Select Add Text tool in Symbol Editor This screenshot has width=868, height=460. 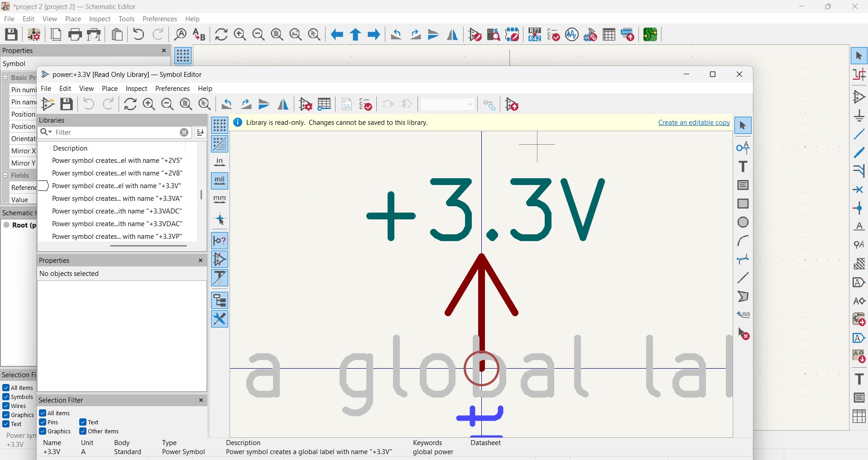(743, 166)
